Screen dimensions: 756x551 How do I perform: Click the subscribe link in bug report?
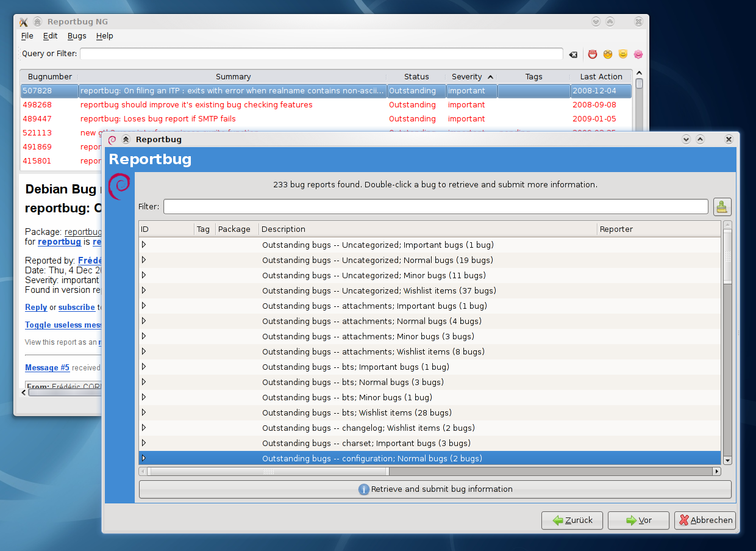point(77,308)
